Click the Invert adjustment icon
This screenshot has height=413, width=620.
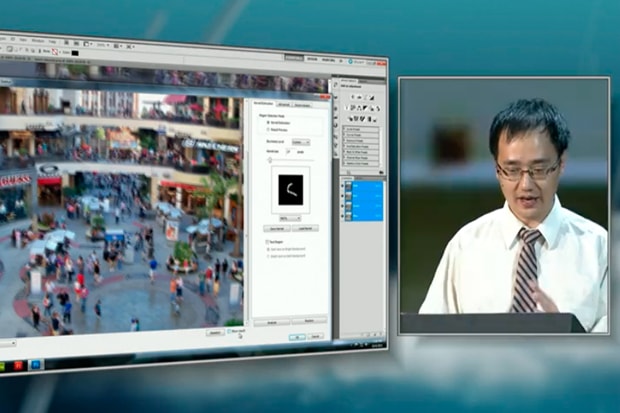[x=350, y=119]
